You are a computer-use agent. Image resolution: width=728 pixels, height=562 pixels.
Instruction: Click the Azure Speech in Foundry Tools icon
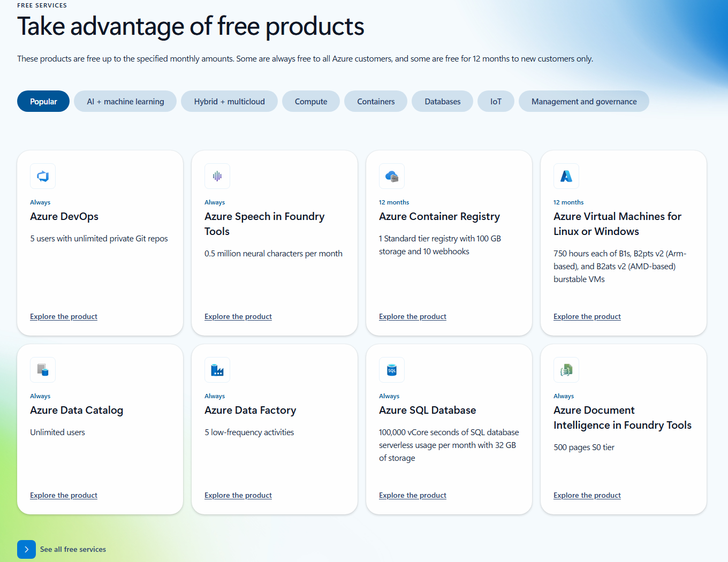[x=217, y=176]
